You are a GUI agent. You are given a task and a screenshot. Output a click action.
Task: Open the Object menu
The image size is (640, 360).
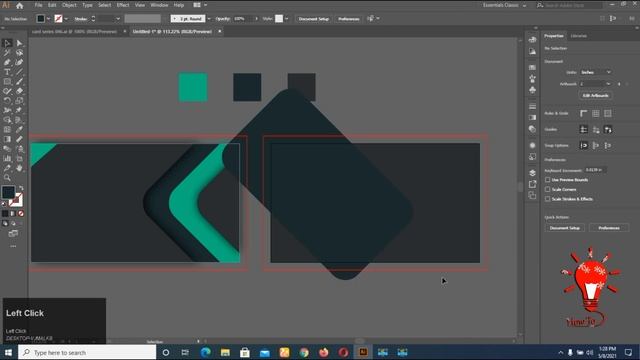[x=69, y=5]
